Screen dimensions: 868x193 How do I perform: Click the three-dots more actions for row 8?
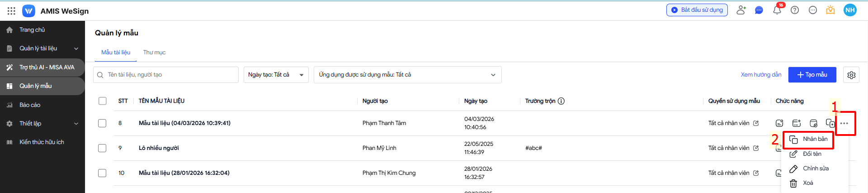844,123
